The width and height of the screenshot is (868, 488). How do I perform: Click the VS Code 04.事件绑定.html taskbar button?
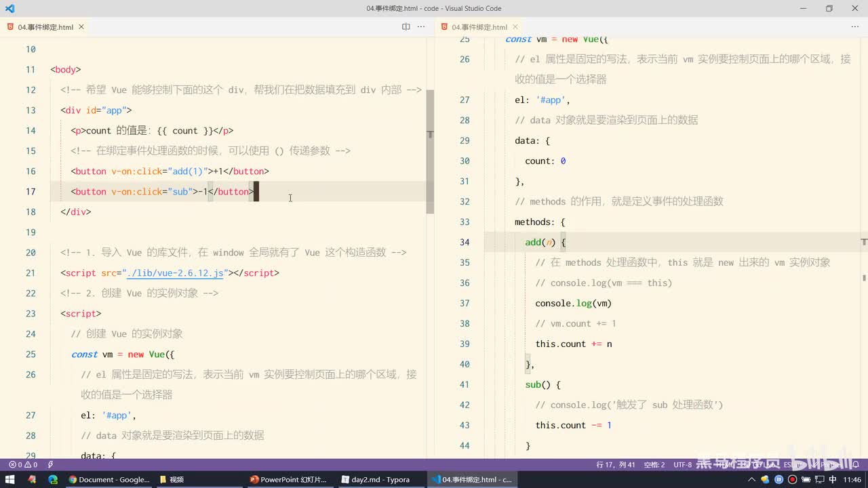472,479
